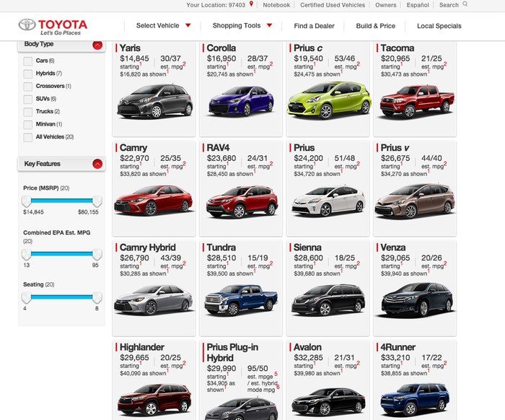Check the Minivan body type box

point(28,124)
